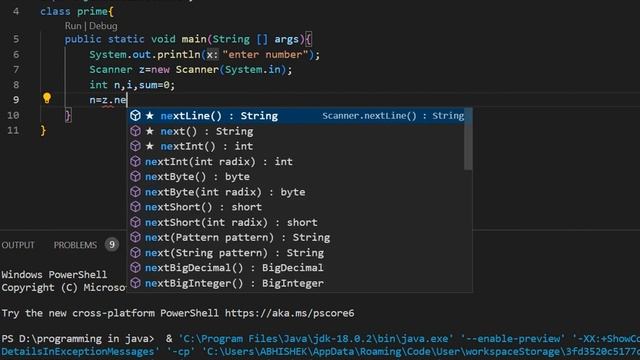The height and width of the screenshot is (360, 640).
Task: Click method icon beside nextInt() : int
Action: pos(136,146)
